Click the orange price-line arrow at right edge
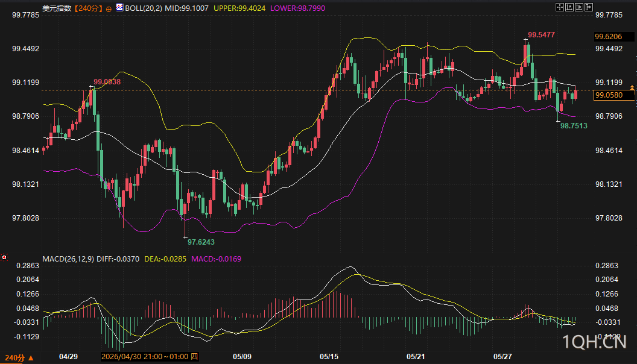Viewport: 637px width, 364px height. point(632,87)
